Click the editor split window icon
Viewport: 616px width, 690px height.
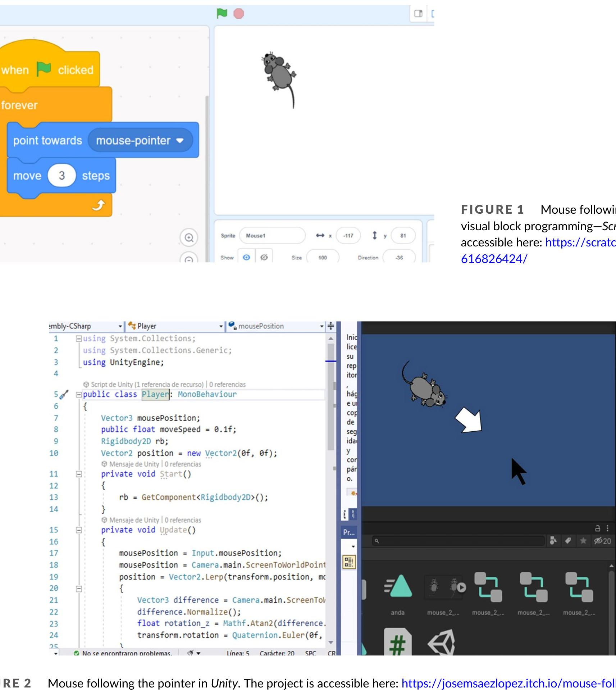330,326
